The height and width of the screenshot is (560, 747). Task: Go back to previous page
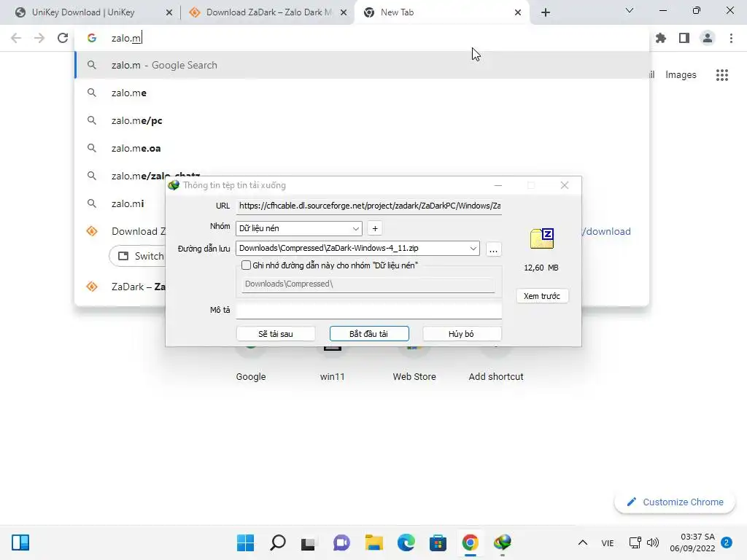(x=16, y=38)
